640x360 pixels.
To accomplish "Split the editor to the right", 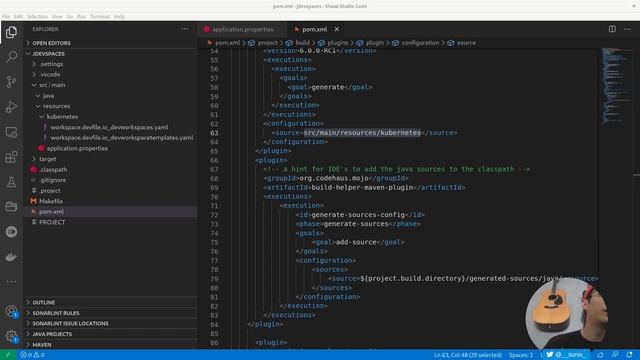I will tap(612, 29).
